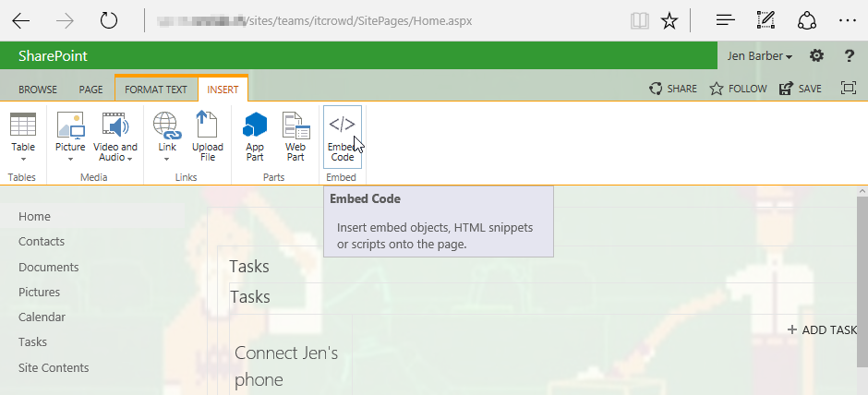Open Tasks in left navigation

[32, 341]
